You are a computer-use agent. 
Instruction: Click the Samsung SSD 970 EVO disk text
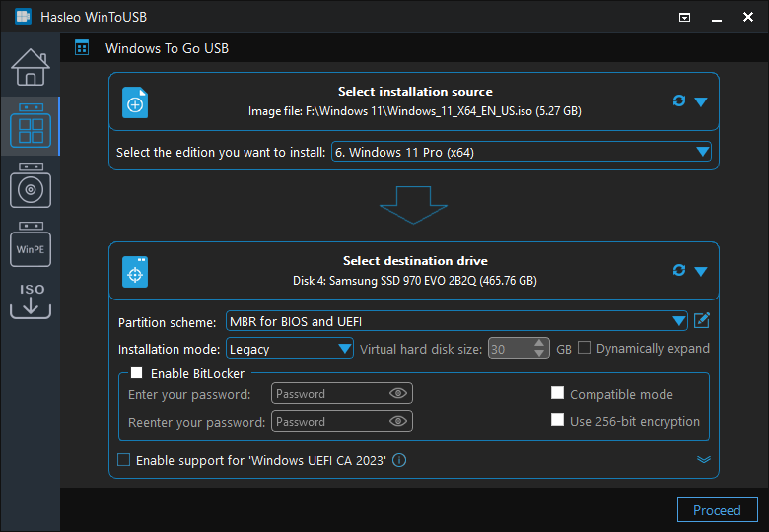point(415,281)
